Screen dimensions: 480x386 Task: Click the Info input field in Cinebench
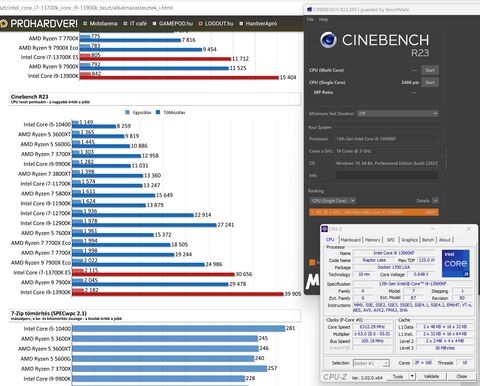click(x=387, y=175)
